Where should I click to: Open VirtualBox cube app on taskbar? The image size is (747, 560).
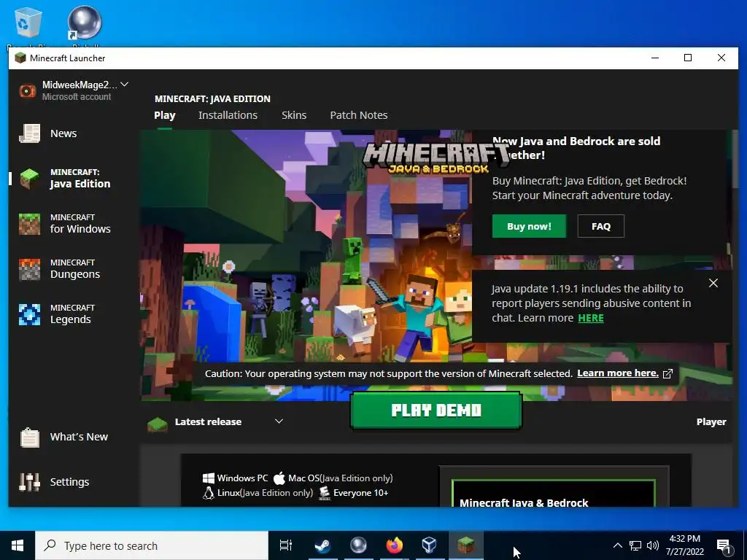[429, 545]
